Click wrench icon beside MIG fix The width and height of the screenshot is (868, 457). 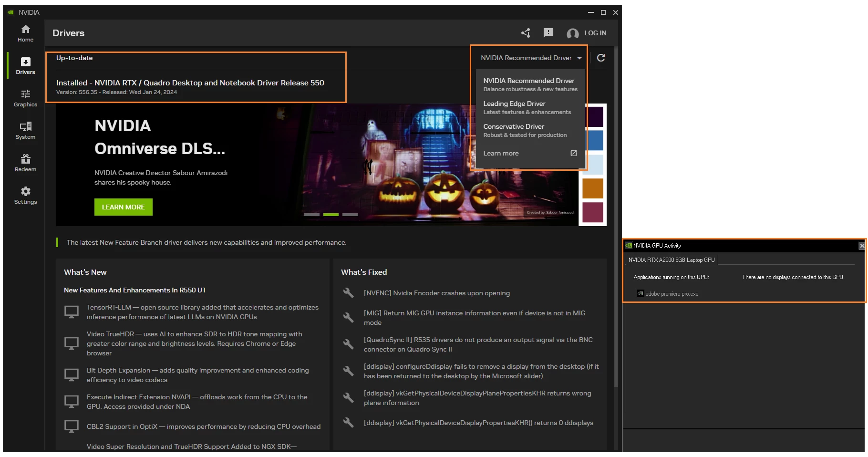pyautogui.click(x=349, y=317)
